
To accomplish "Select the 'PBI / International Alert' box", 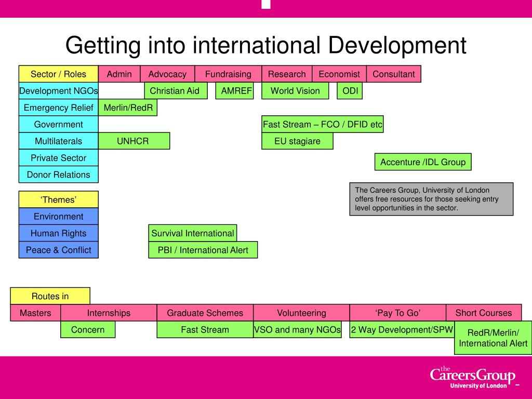I will (x=203, y=250).
